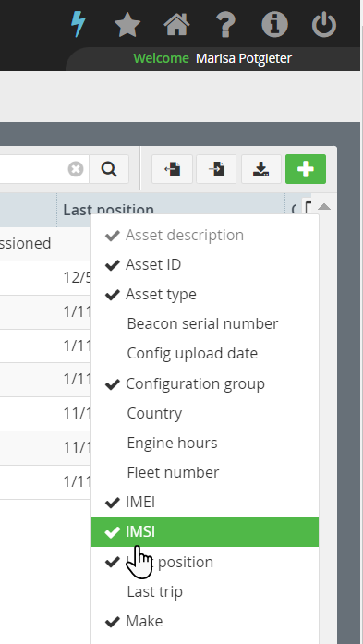Screen dimensions: 363x644
Task: Uncheck the IMSI column option
Action: 204,532
